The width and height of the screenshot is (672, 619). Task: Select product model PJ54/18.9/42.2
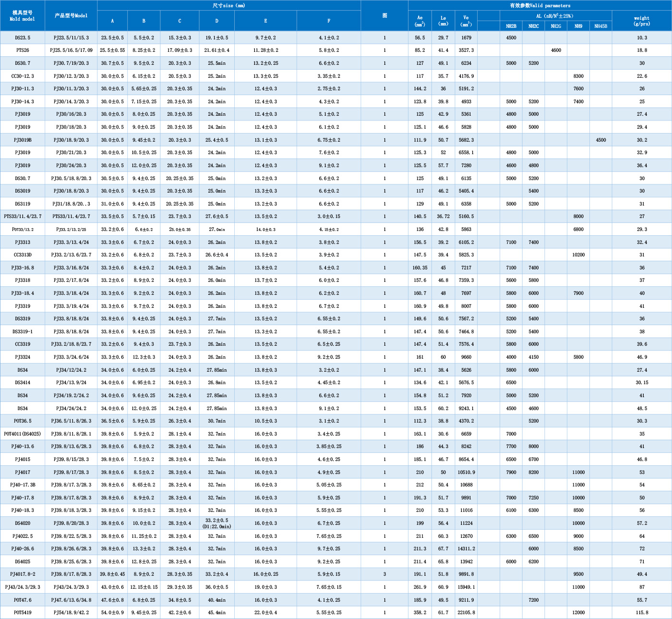pyautogui.click(x=71, y=613)
